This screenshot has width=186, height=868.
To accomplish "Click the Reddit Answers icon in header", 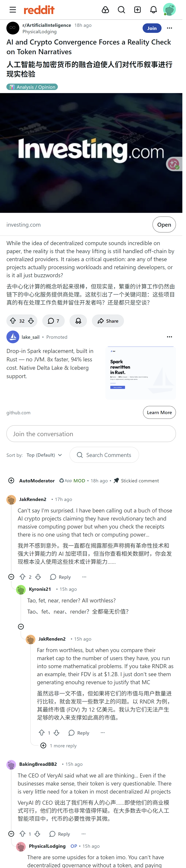I will (105, 10).
